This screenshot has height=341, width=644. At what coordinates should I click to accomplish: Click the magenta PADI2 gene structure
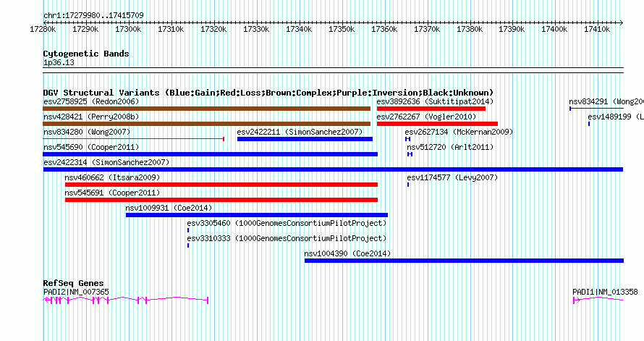click(x=126, y=300)
